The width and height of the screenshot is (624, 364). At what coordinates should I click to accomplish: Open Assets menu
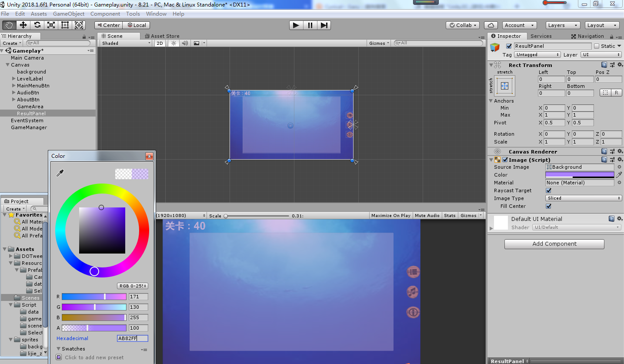coord(39,14)
